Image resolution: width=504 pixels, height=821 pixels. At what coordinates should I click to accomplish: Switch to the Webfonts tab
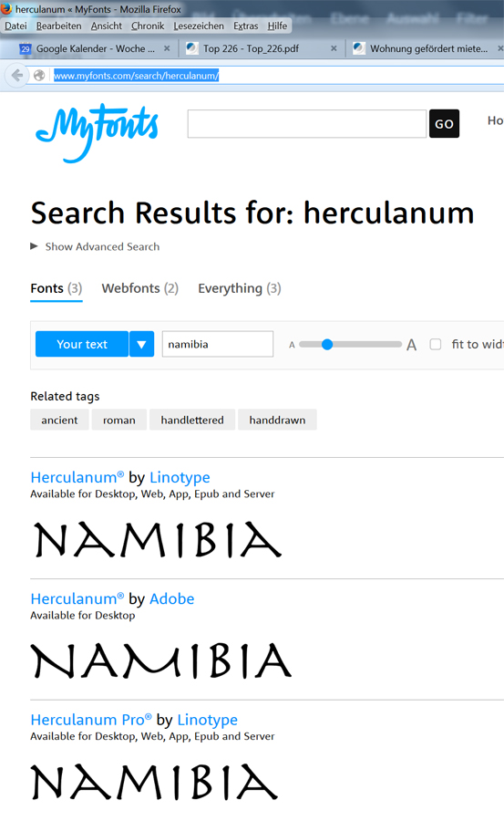pyautogui.click(x=139, y=288)
